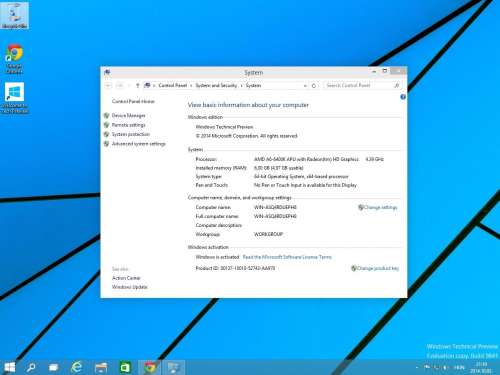
Task: Open Task View on taskbar
Action: [53, 367]
